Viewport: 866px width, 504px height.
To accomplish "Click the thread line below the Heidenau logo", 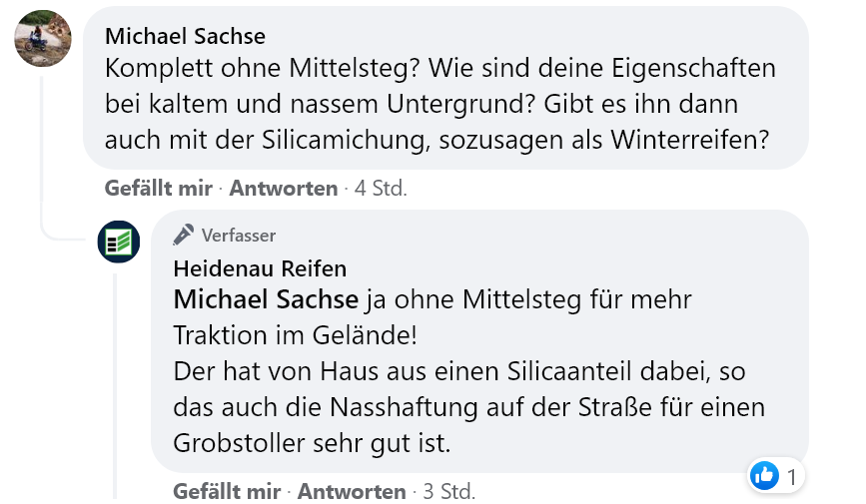I will click(117, 379).
